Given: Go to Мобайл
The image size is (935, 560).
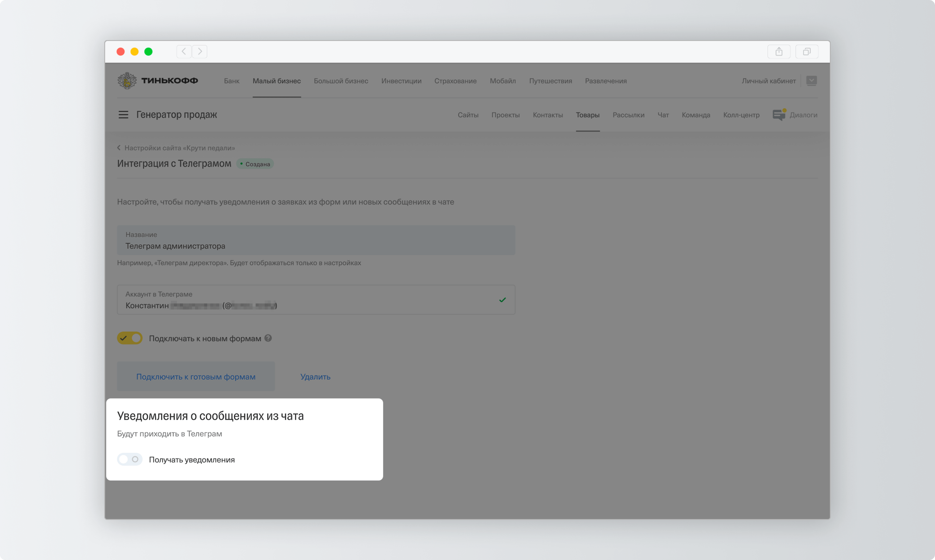Looking at the screenshot, I should (x=502, y=81).
